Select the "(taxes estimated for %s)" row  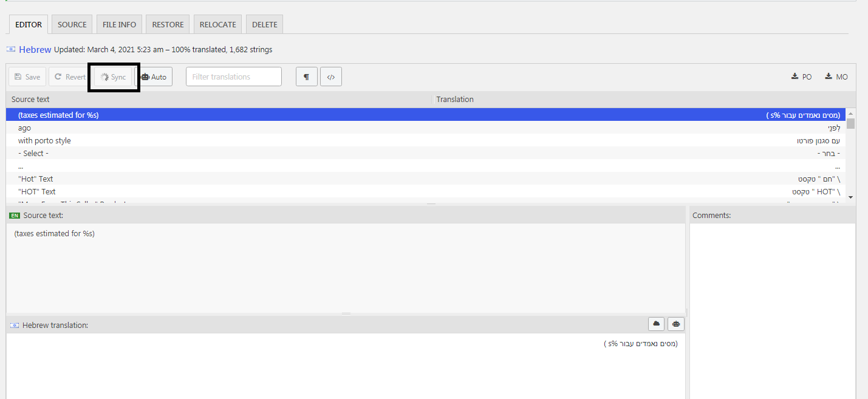[425, 115]
